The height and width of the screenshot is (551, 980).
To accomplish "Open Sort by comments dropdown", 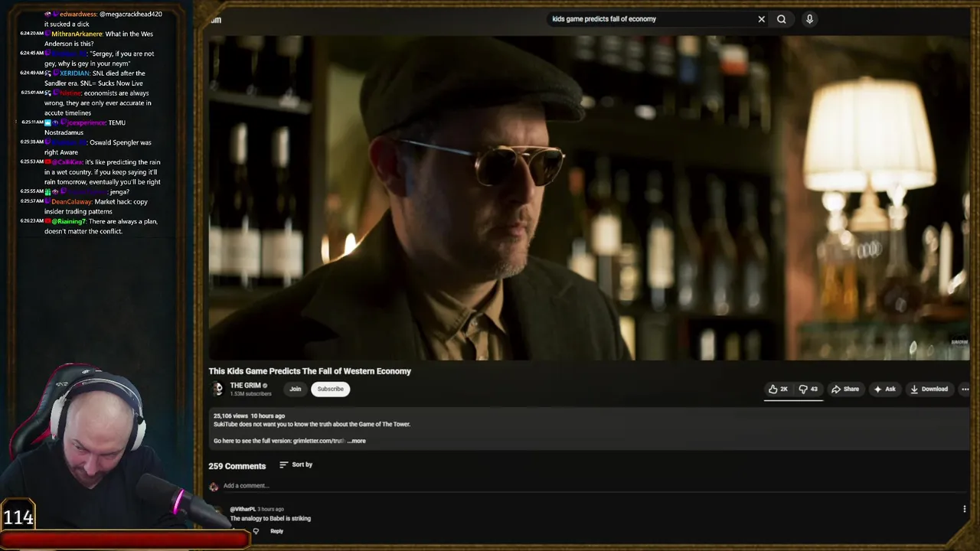I will pyautogui.click(x=296, y=465).
